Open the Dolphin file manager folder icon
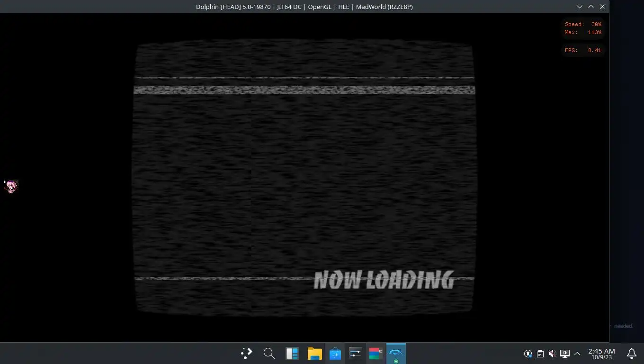Viewport: 644px width, 364px height. [x=314, y=354]
